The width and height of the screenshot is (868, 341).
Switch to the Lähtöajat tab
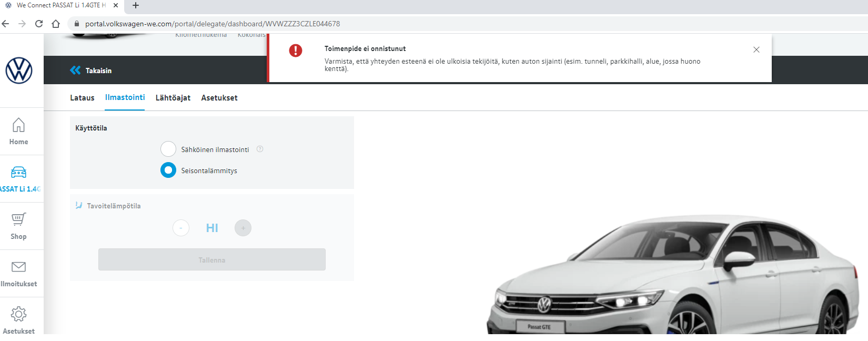(173, 98)
